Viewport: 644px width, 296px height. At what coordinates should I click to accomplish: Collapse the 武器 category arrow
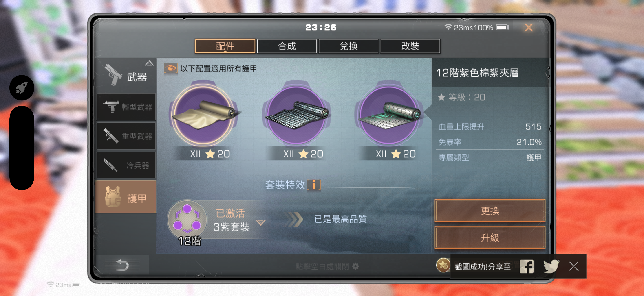(x=149, y=63)
